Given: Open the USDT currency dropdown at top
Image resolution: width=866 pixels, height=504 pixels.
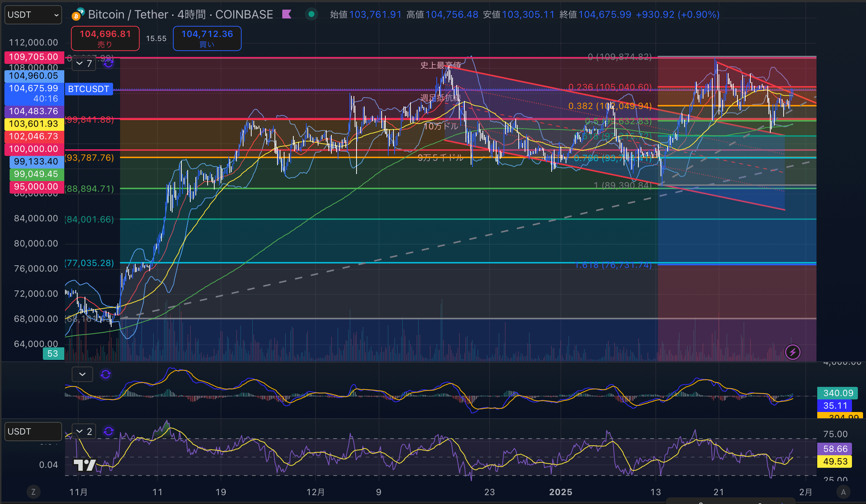Looking at the screenshot, I should coord(33,15).
